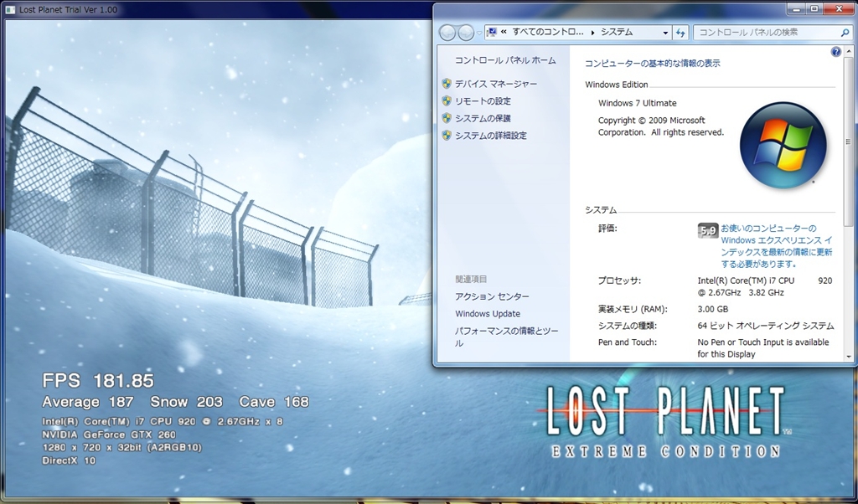
Task: Click the refresh button beside address bar
Action: [x=680, y=33]
